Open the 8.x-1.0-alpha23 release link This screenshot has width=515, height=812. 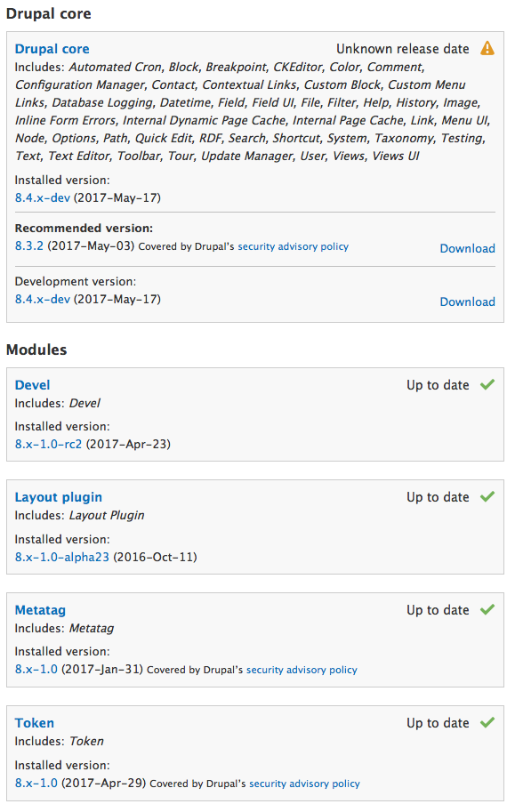click(x=61, y=558)
